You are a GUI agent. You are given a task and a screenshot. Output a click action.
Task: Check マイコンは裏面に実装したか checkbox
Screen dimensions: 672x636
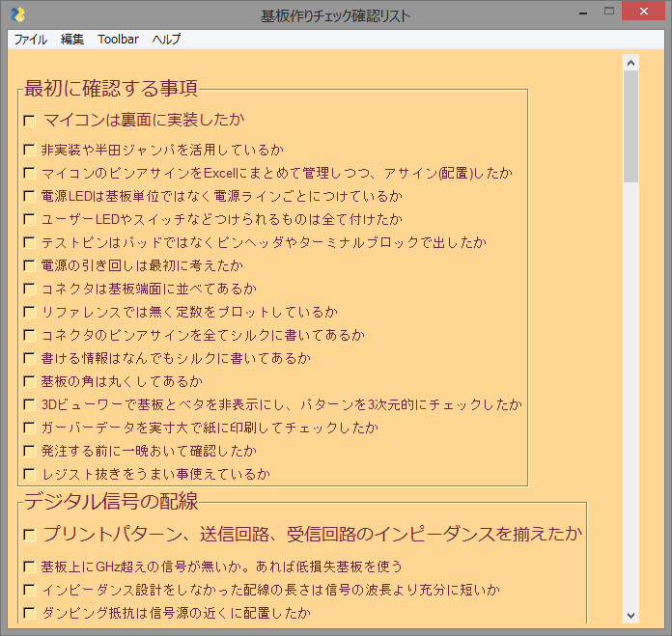29,121
